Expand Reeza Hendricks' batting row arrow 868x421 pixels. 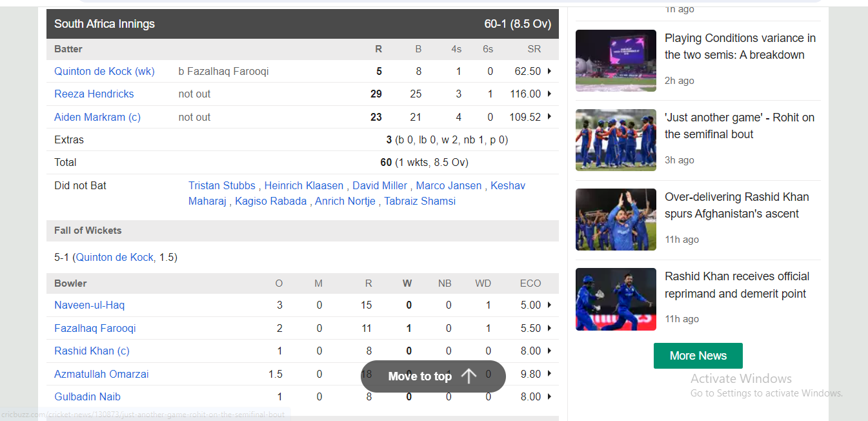pyautogui.click(x=549, y=94)
